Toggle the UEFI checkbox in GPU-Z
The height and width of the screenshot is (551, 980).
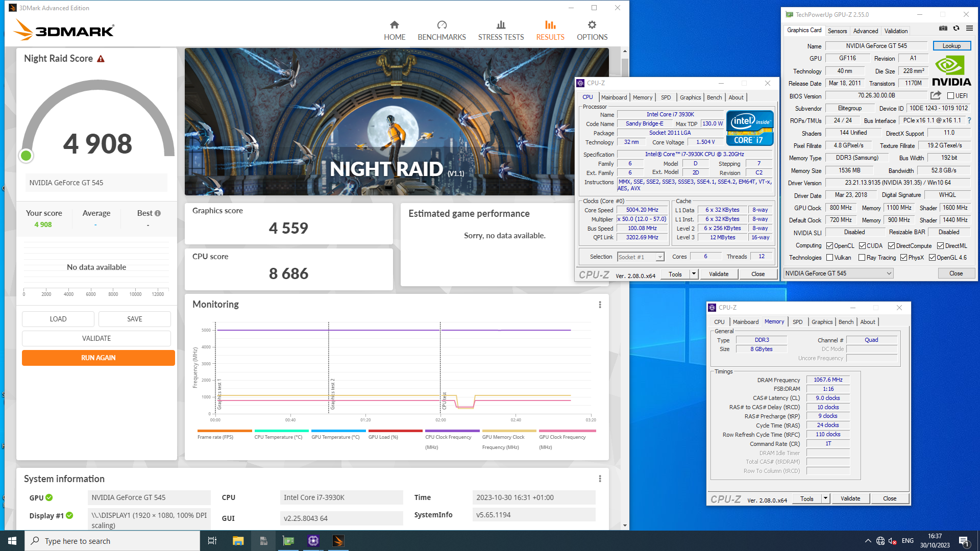pos(950,96)
